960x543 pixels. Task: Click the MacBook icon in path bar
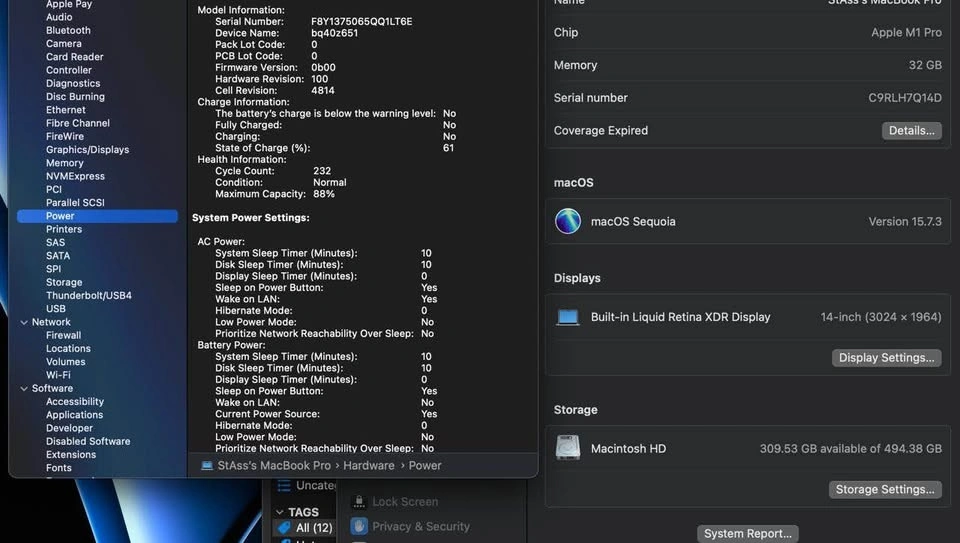pyautogui.click(x=207, y=465)
